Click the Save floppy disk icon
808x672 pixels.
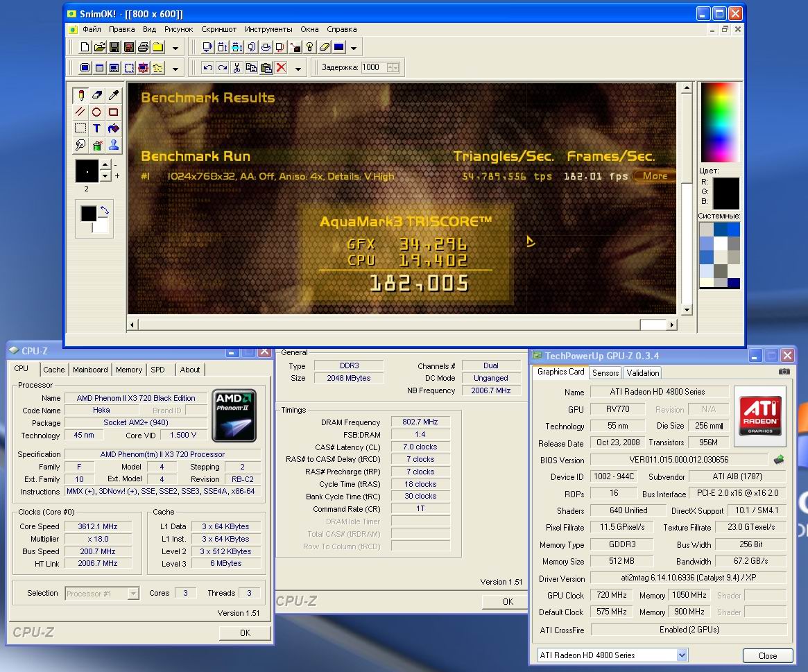pyautogui.click(x=114, y=47)
